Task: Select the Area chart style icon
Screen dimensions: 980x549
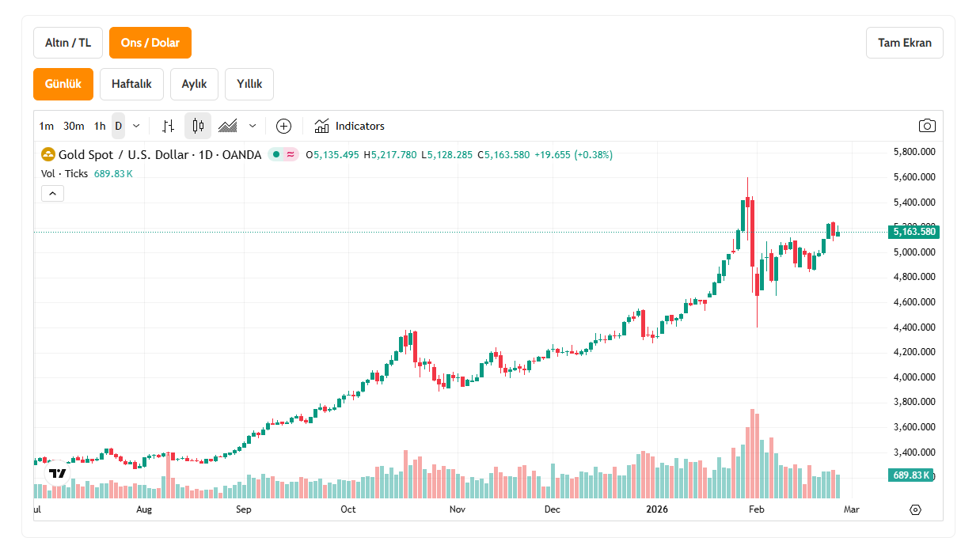Action: tap(228, 126)
